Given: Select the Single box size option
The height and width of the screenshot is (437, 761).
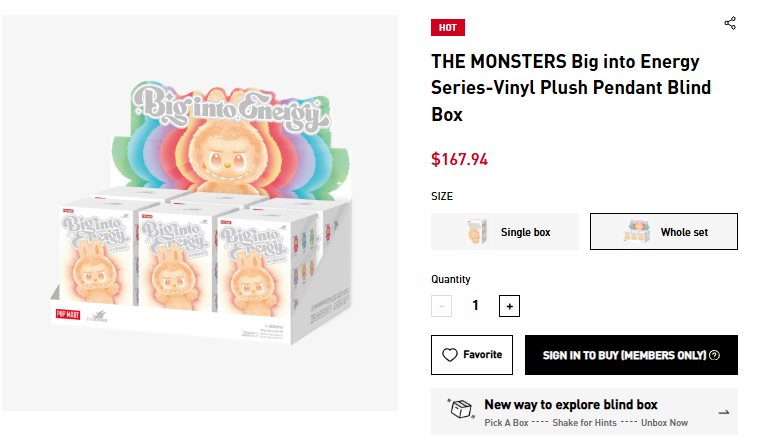Looking at the screenshot, I should [505, 232].
